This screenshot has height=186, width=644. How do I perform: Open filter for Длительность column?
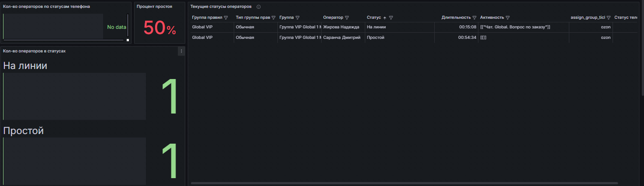[474, 18]
